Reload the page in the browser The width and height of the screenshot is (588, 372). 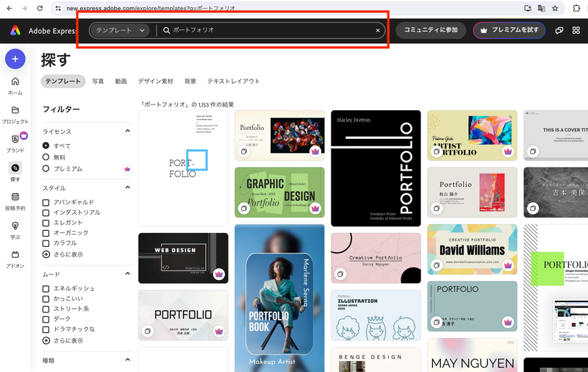[x=40, y=8]
